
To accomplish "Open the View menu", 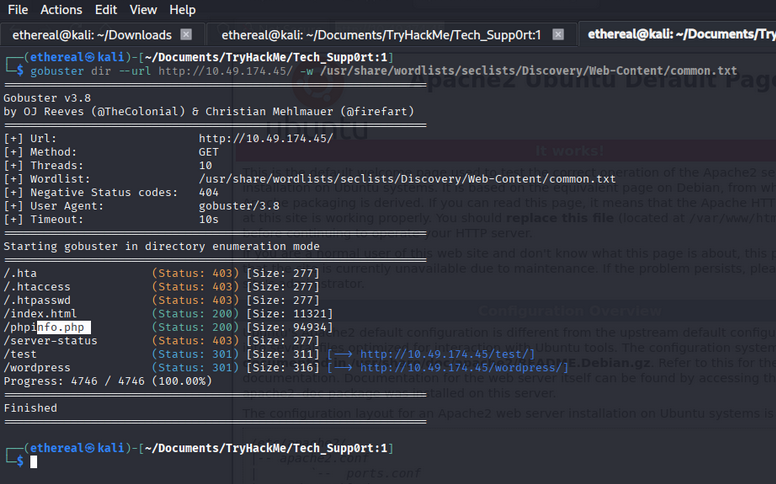I will 143,10.
